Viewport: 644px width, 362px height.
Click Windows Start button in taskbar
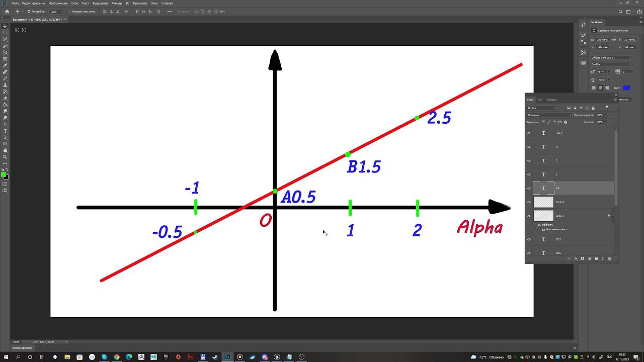coord(6,357)
